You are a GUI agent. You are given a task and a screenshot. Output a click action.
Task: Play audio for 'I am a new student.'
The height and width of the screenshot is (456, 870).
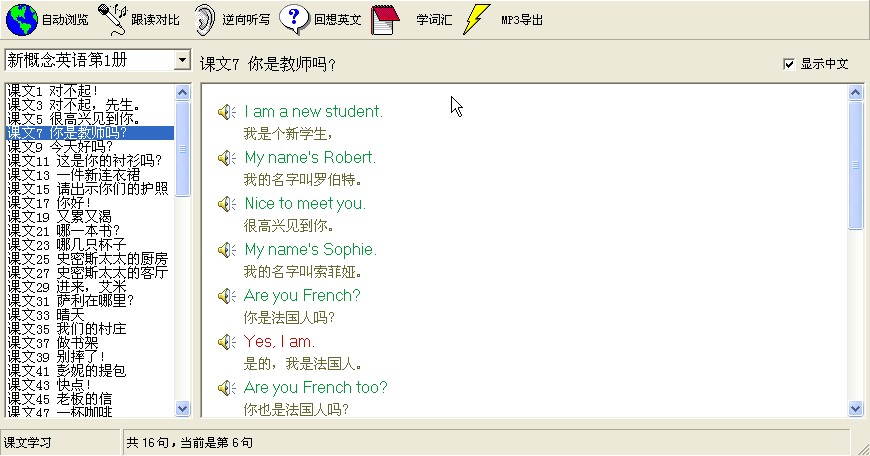tap(226, 112)
